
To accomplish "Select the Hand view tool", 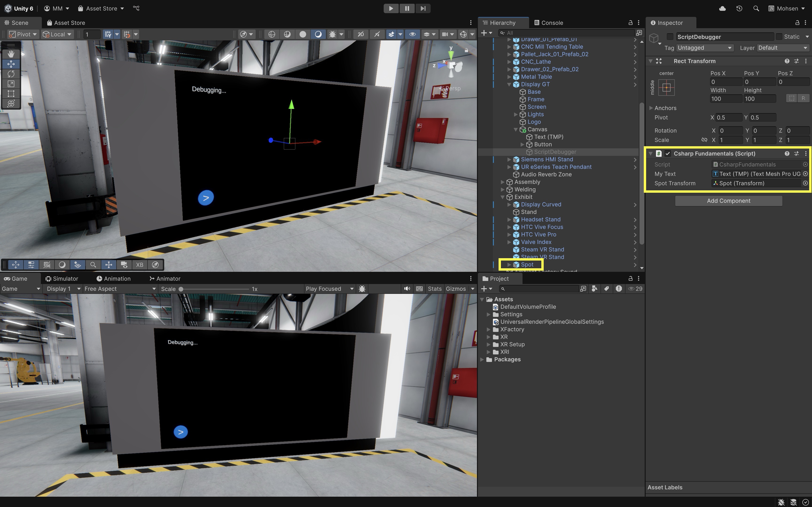I will tap(11, 54).
